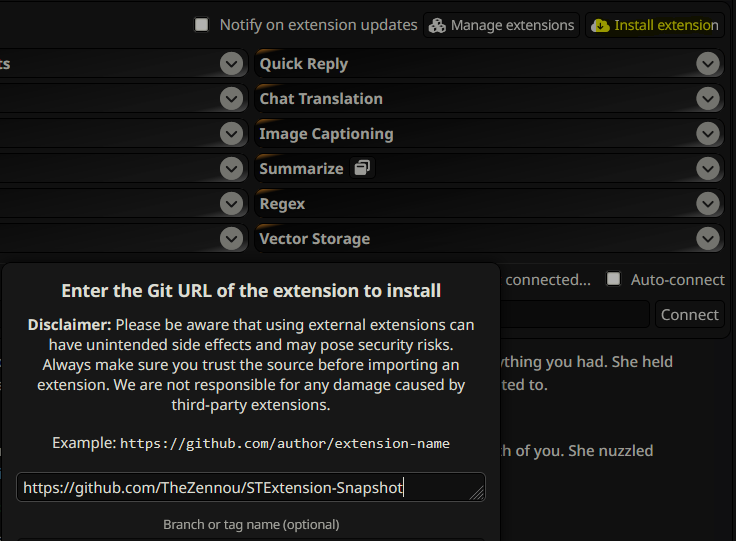Toggle the Auto-connect checkbox
Screen dimensions: 736x541
pos(613,279)
